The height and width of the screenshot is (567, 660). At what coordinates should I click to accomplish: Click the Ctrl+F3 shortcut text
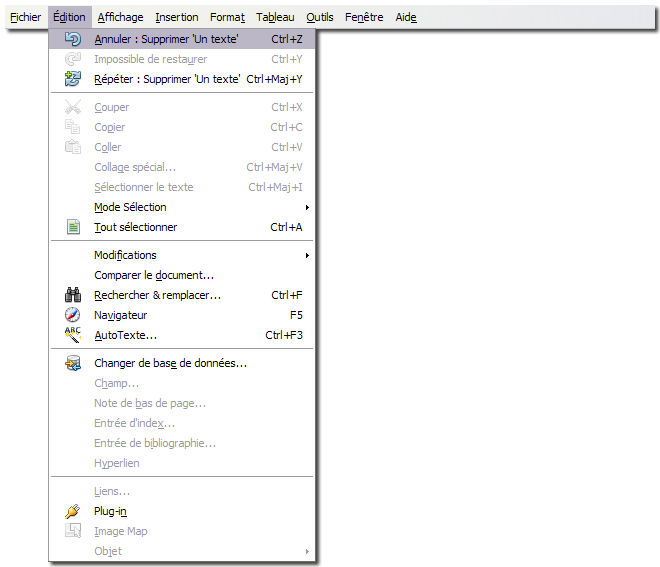(x=284, y=335)
